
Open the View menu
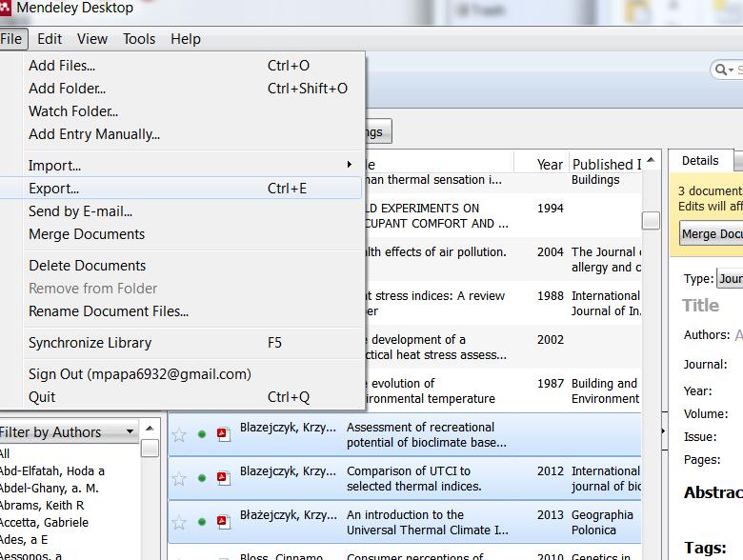(x=92, y=39)
